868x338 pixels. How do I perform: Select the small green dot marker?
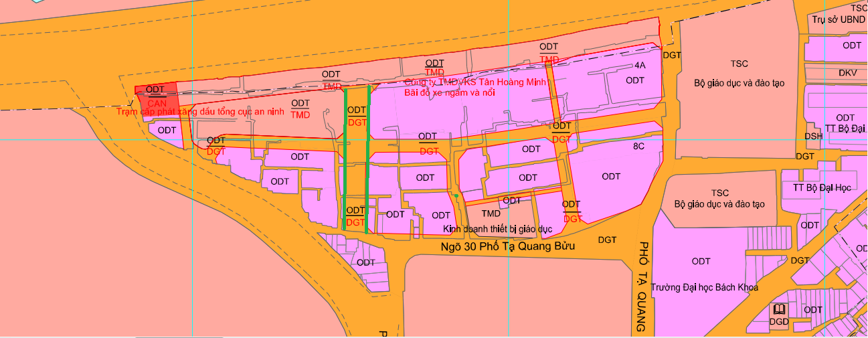[456, 195]
